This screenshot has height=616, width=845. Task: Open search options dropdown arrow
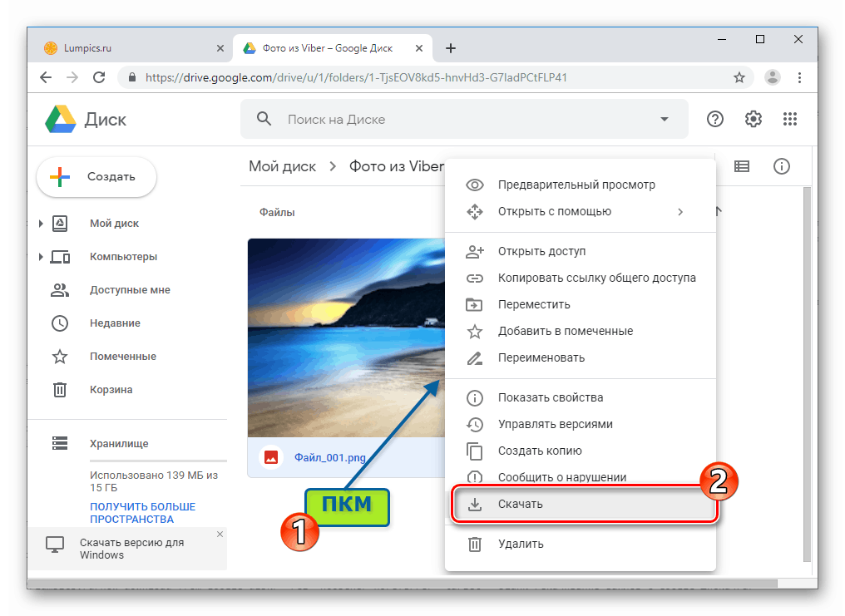pyautogui.click(x=665, y=119)
